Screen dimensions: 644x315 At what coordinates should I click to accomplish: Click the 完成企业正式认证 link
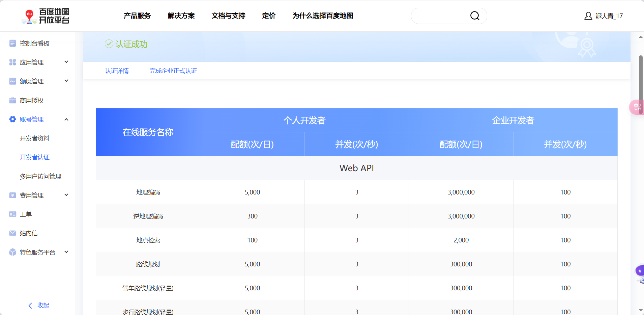pyautogui.click(x=173, y=71)
